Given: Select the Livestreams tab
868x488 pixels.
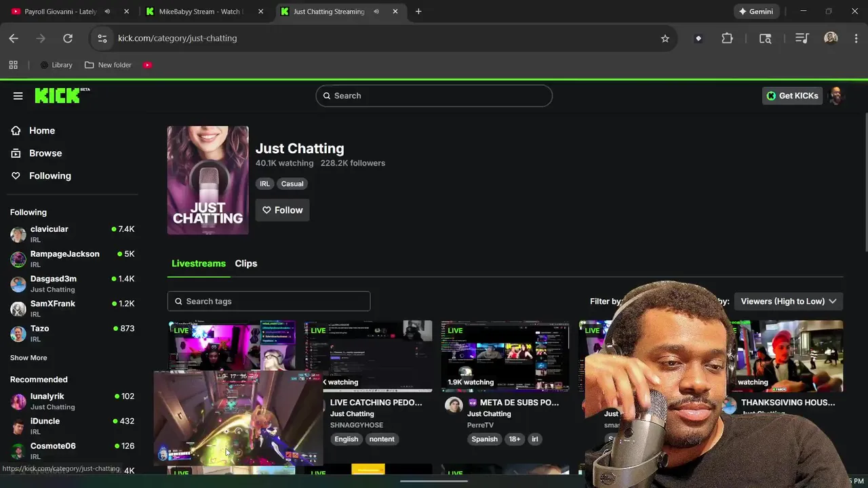Looking at the screenshot, I should point(199,264).
